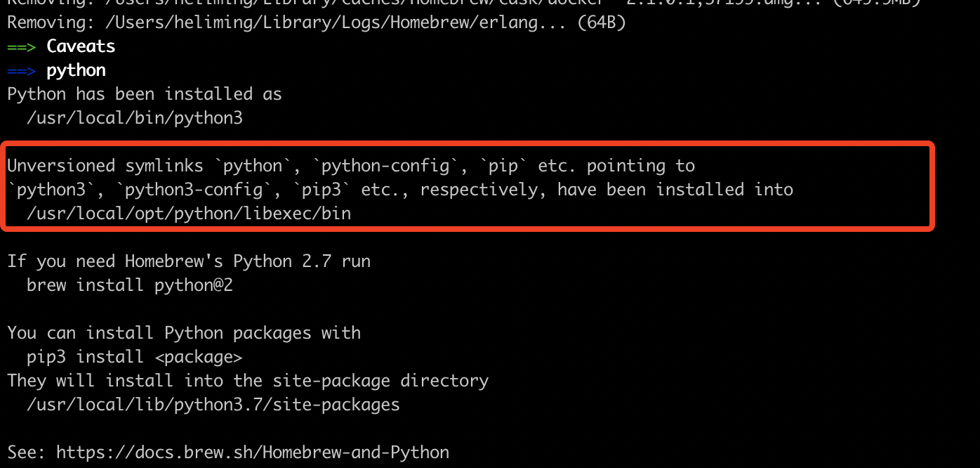980x468 pixels.
Task: Click the "They will install into" line
Action: coord(247,381)
